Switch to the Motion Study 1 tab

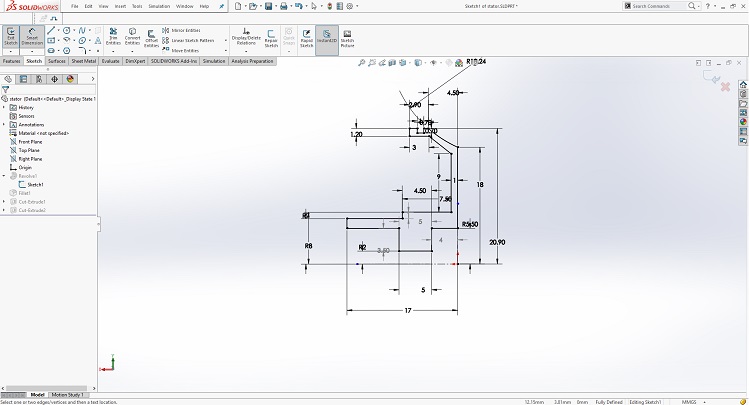coord(67,395)
